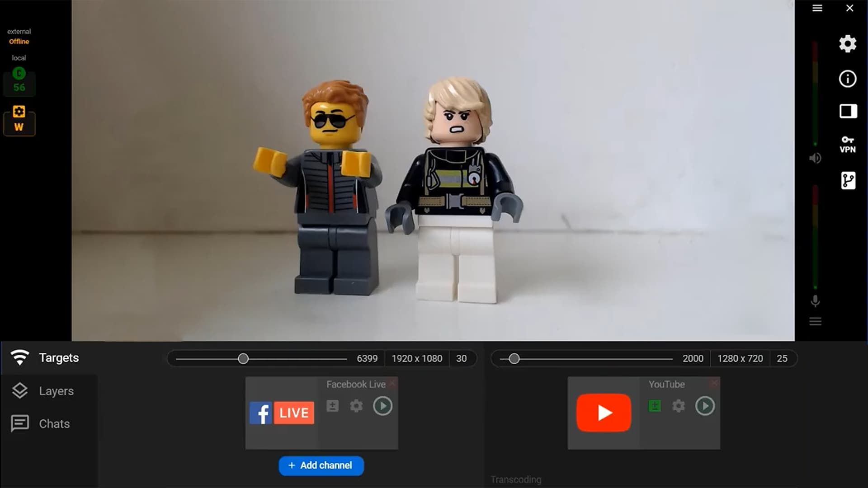The width and height of the screenshot is (868, 488).
Task: Open the branch routing icon
Action: pyautogui.click(x=848, y=181)
